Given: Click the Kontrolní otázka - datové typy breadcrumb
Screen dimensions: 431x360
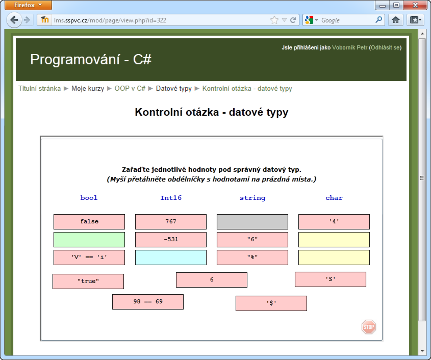Looking at the screenshot, I should click(x=247, y=89).
